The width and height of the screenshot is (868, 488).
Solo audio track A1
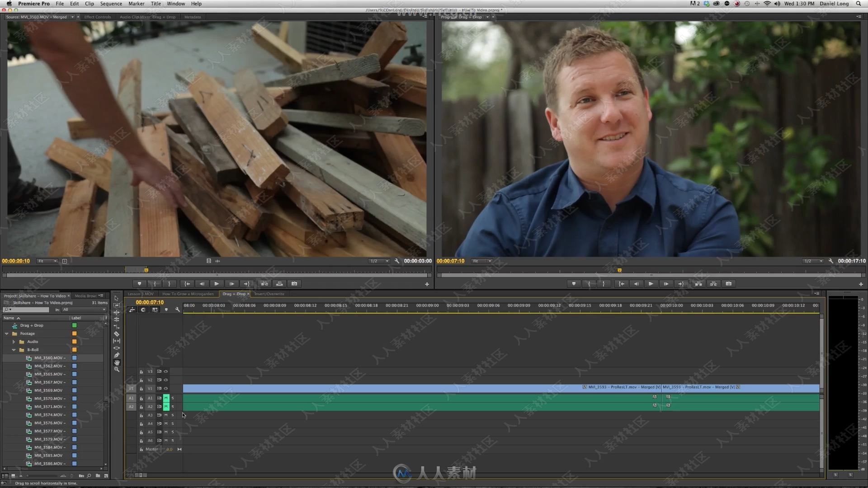pos(173,398)
